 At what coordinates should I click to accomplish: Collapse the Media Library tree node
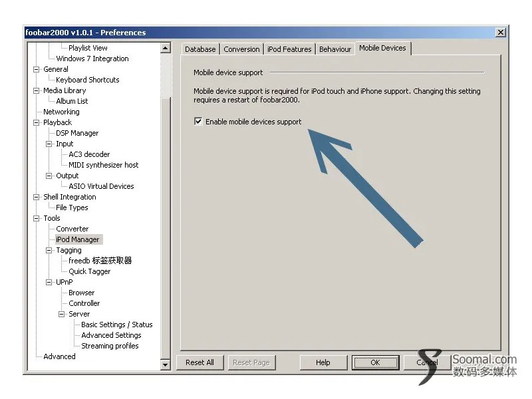tap(36, 90)
